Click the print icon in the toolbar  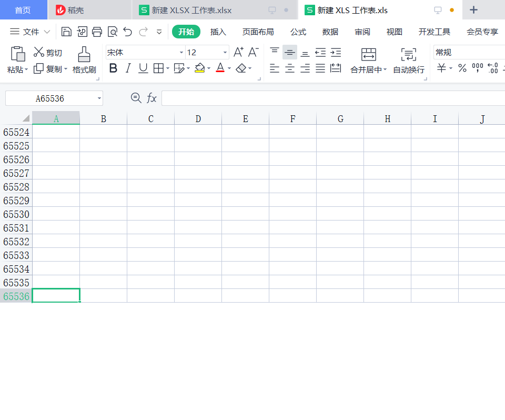tap(97, 32)
